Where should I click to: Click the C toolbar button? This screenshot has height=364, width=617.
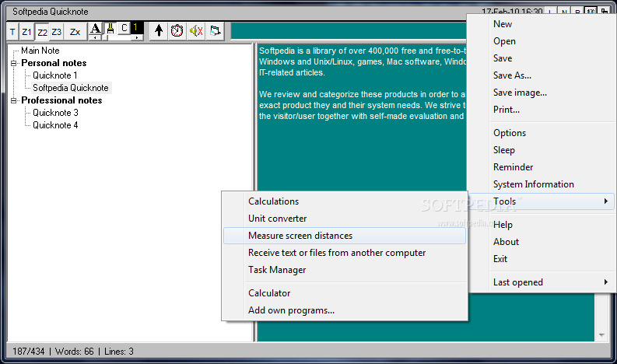pos(124,28)
